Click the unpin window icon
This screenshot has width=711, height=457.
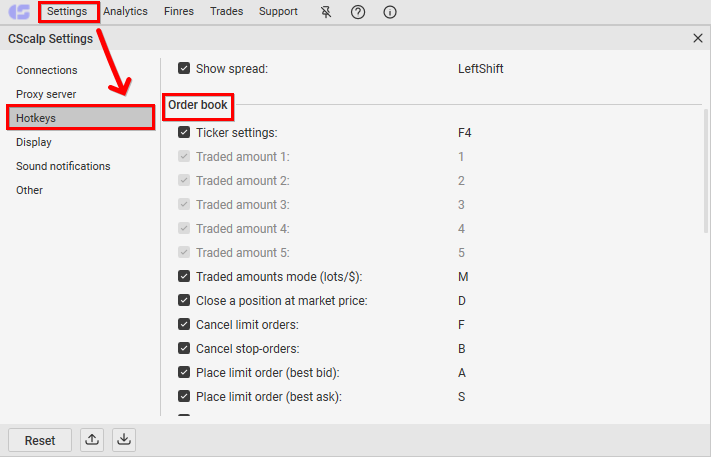(326, 12)
